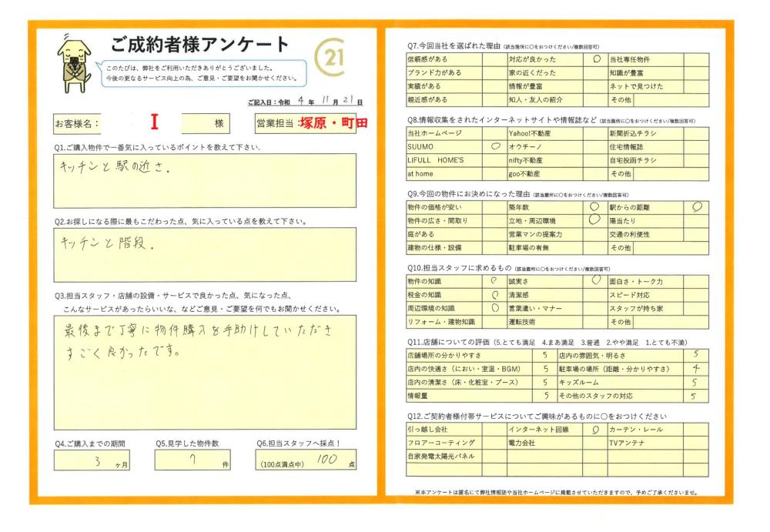Toggle the 駅からの距離 checkbox in Q9

(697, 207)
